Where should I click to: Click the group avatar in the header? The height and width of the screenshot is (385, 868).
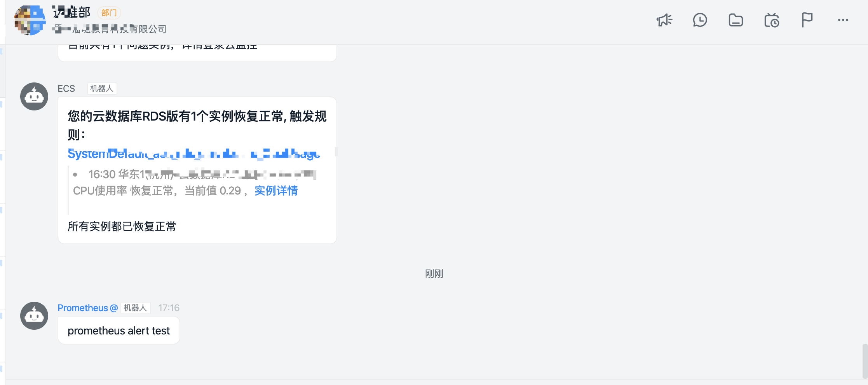30,20
